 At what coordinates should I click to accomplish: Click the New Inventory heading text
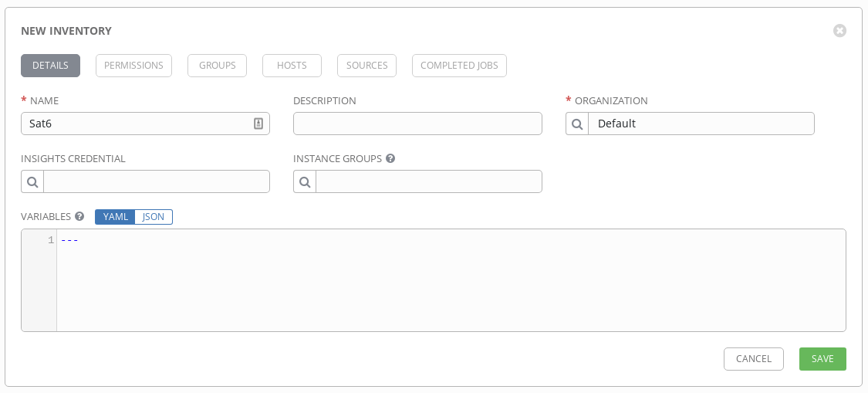click(66, 31)
